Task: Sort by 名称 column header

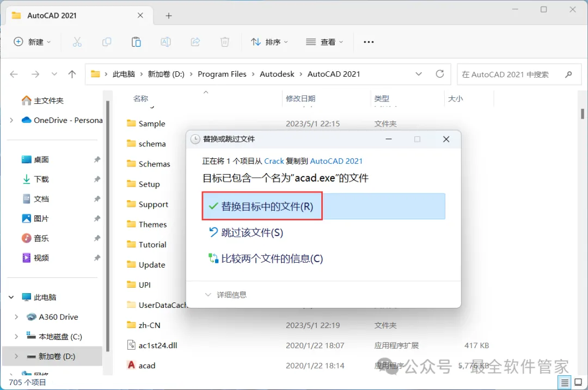Action: (x=140, y=98)
